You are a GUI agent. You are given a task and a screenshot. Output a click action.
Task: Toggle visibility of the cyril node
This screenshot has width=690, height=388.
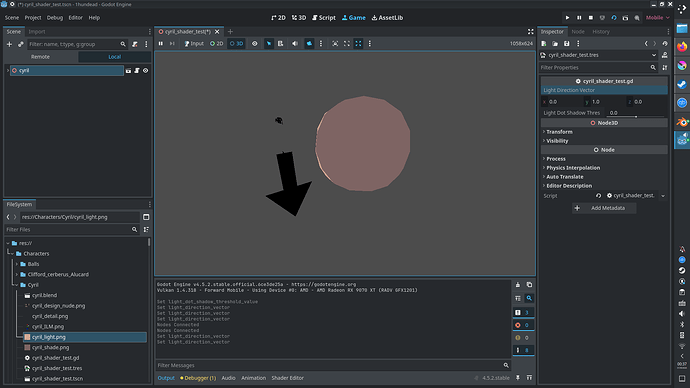pyautogui.click(x=146, y=70)
